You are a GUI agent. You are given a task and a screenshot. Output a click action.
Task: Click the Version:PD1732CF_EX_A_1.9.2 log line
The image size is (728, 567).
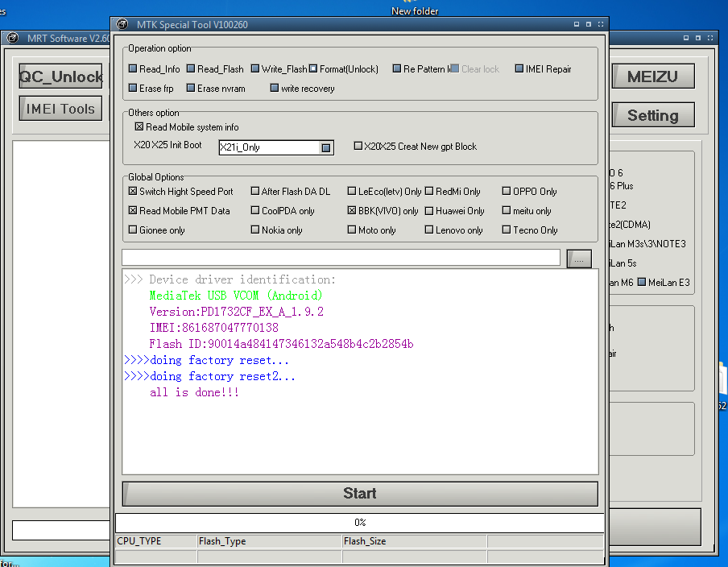[236, 311]
